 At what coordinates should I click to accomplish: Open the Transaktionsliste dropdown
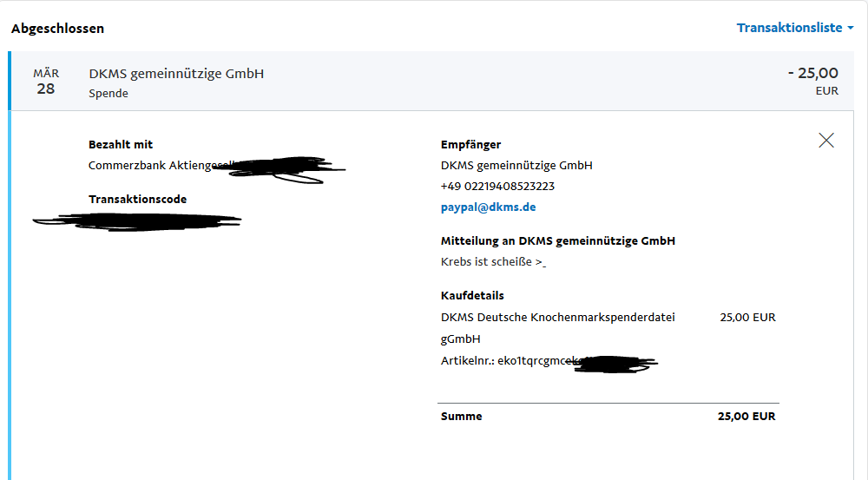[x=795, y=28]
